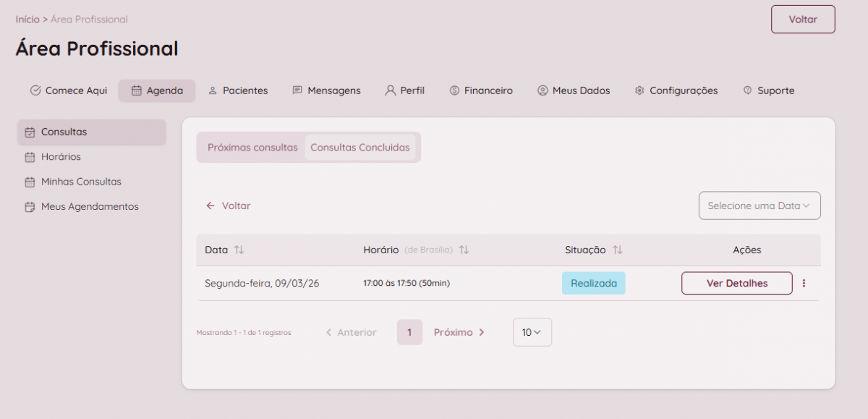The width and height of the screenshot is (868, 419).
Task: Expand the 10 rows per page selector
Action: point(532,332)
